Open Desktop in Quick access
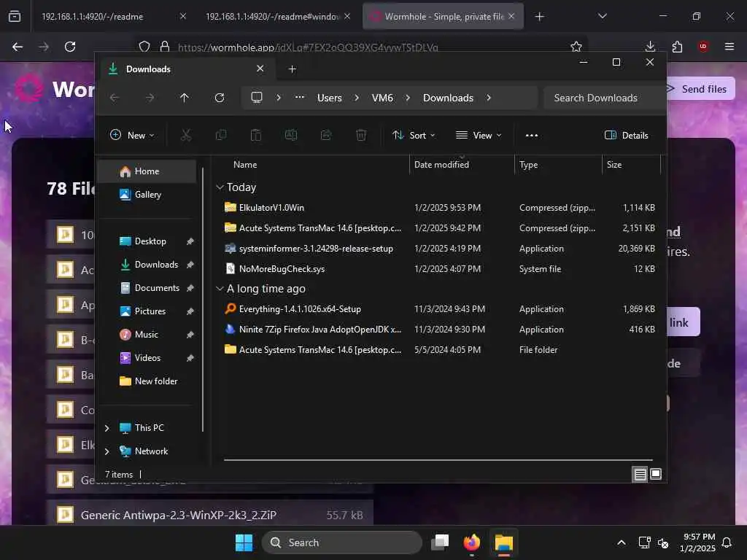This screenshot has height=560, width=747. pyautogui.click(x=150, y=241)
